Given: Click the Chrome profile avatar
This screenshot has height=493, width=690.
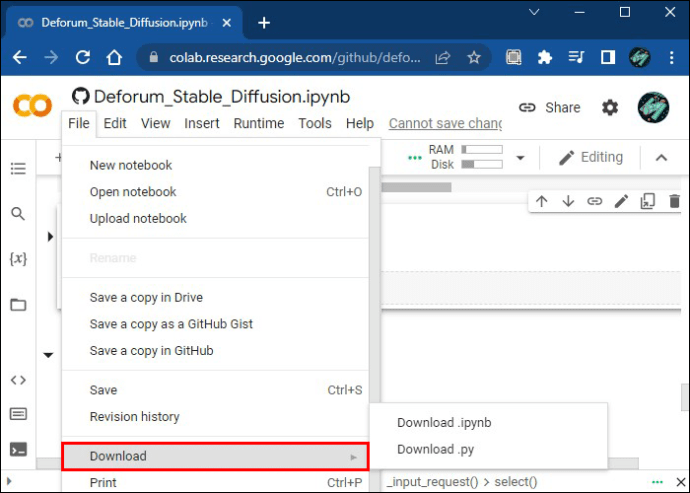Looking at the screenshot, I should pyautogui.click(x=639, y=57).
